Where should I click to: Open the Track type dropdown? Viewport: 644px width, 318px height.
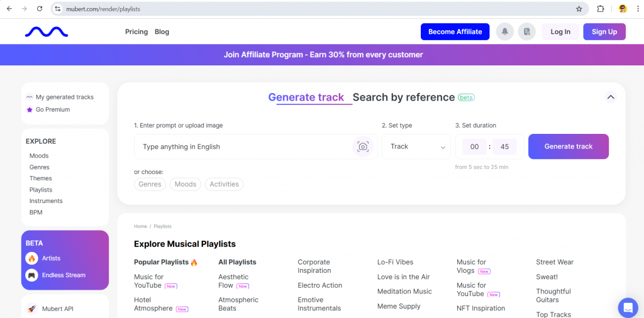tap(416, 146)
